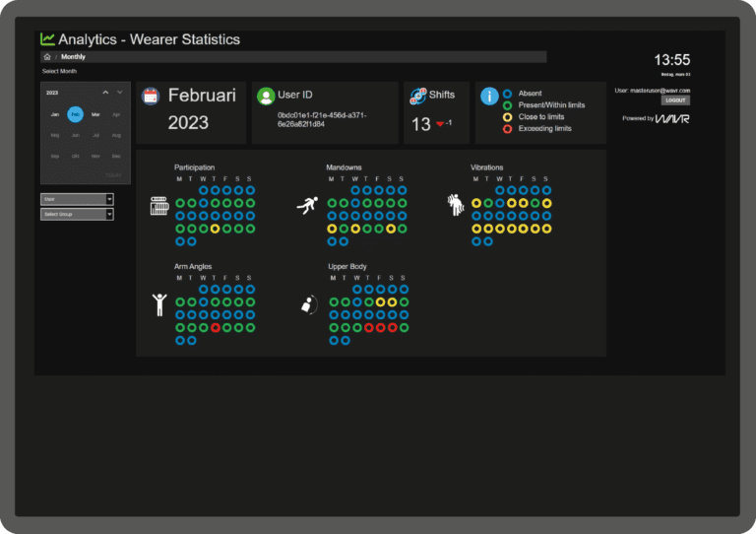
Task: Click the blue info legend icon
Action: 489,96
